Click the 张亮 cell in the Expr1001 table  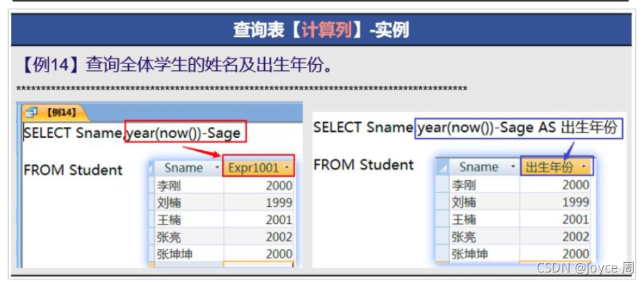[189, 237]
